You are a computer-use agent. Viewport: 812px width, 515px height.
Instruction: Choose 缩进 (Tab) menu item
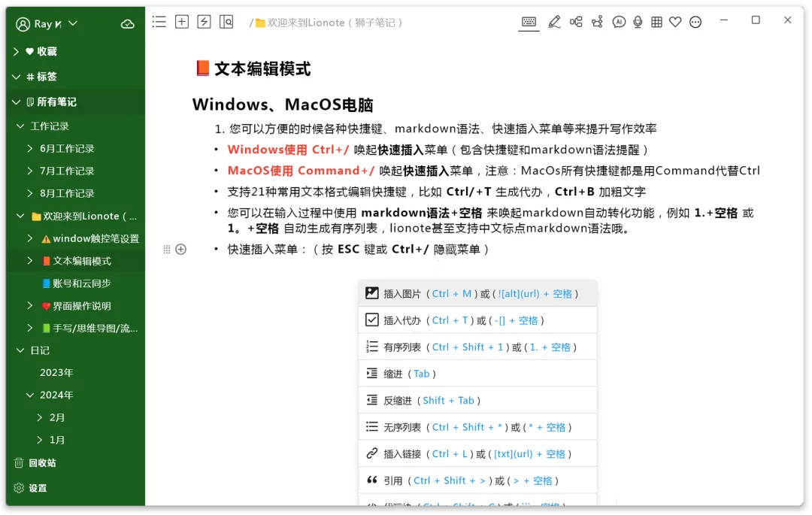tap(477, 374)
